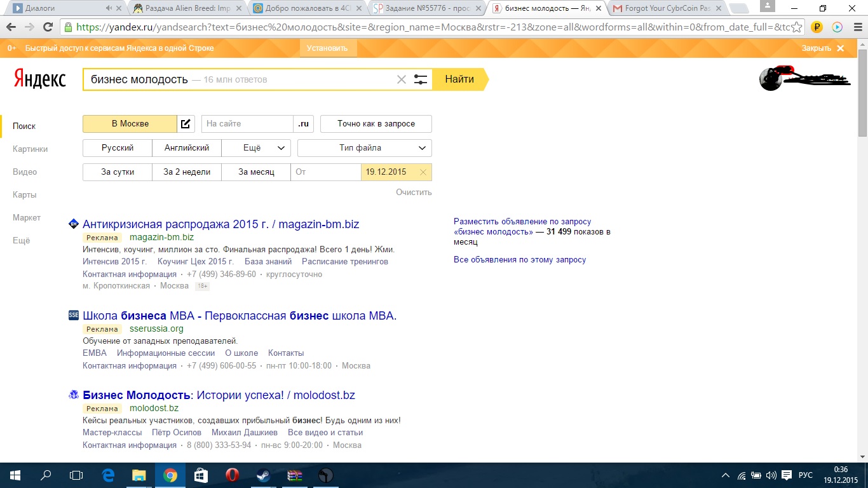The image size is (868, 488).
Task: Show hidden tray icons chevron
Action: pyautogui.click(x=726, y=475)
